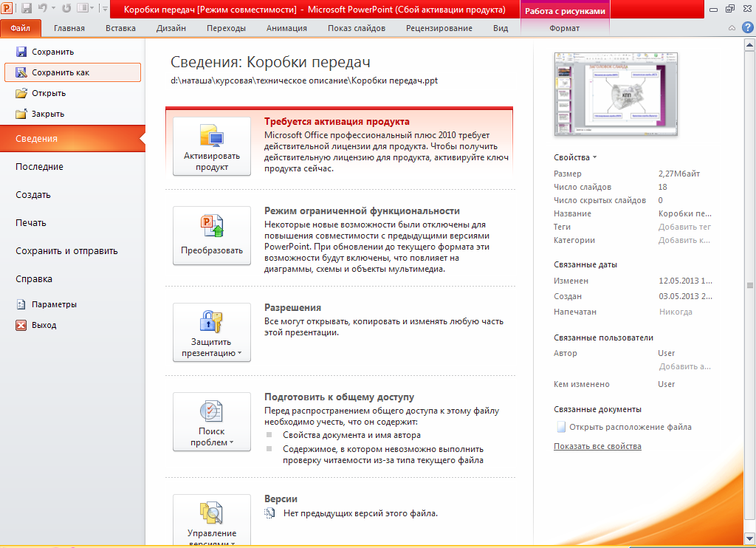Image resolution: width=756 pixels, height=548 pixels.
Task: Switch to the Главная tab
Action: pyautogui.click(x=69, y=28)
